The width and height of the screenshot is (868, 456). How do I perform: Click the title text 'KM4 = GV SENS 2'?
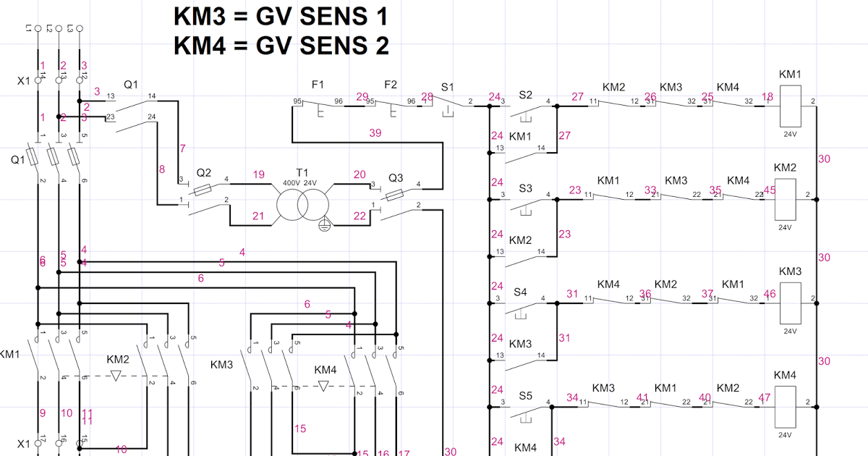(x=281, y=46)
